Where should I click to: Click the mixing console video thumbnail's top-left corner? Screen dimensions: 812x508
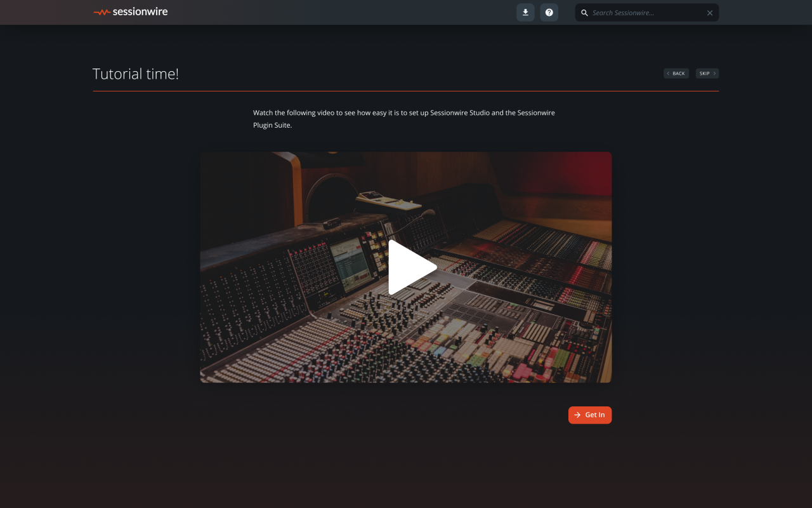[x=209, y=160]
